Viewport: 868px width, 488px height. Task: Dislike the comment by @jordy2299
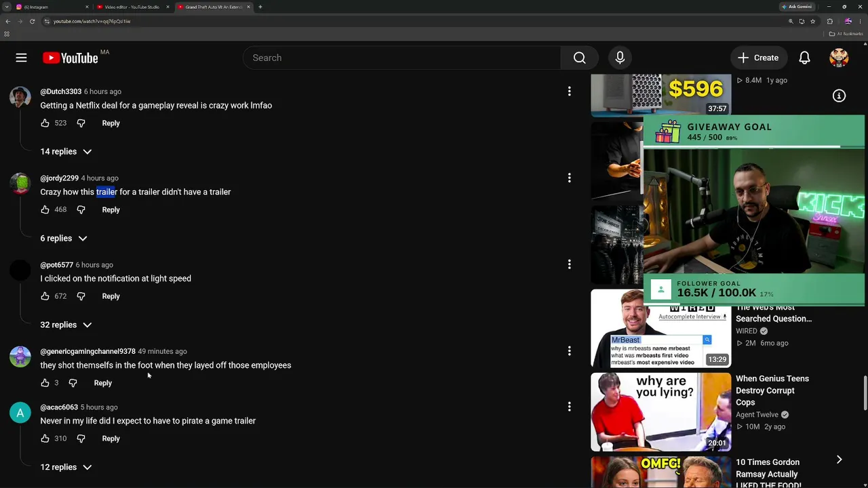point(81,210)
